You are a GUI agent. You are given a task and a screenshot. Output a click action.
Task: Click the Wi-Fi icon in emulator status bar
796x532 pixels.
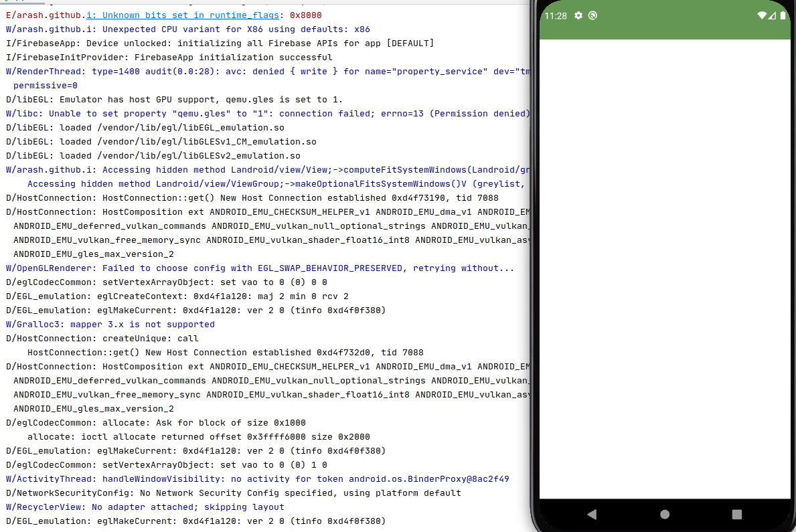click(x=762, y=16)
